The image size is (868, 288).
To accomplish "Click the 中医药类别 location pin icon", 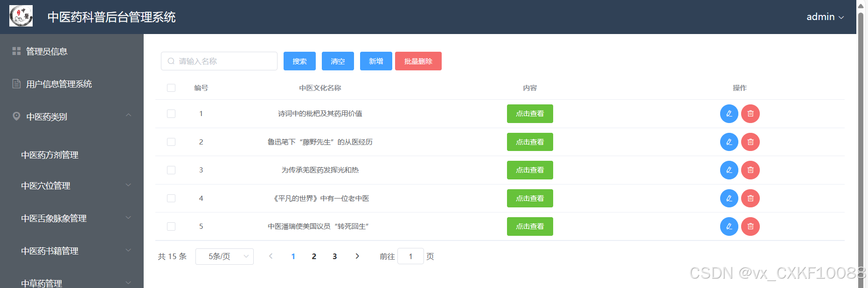I will (16, 116).
